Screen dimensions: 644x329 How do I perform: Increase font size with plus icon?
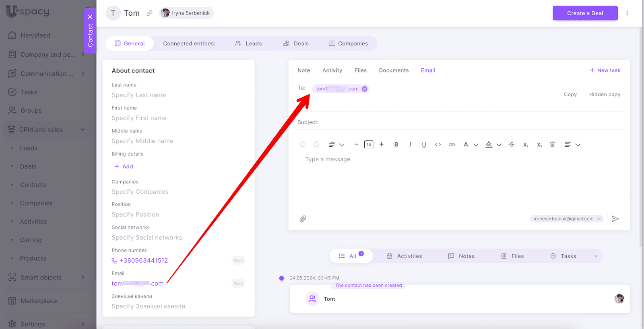click(382, 144)
